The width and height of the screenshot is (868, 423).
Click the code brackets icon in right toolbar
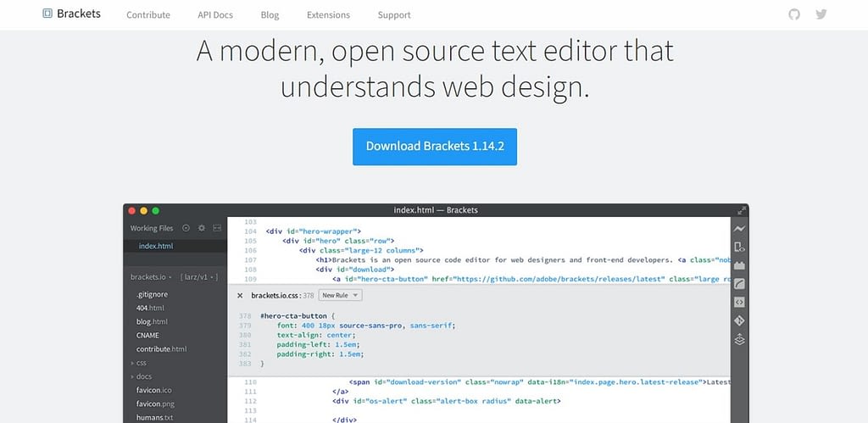[x=739, y=303]
